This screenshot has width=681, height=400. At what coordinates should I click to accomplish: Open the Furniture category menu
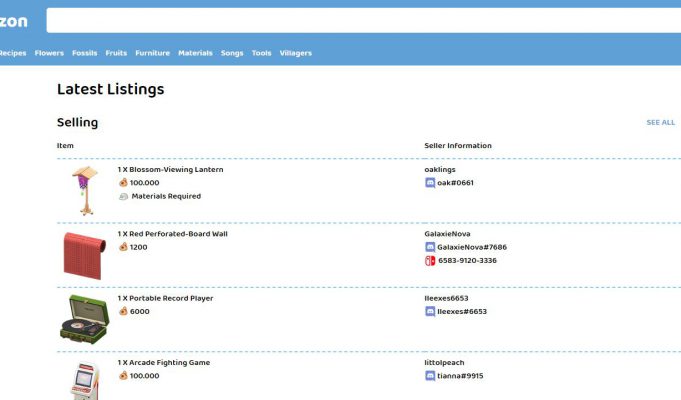pyautogui.click(x=152, y=53)
